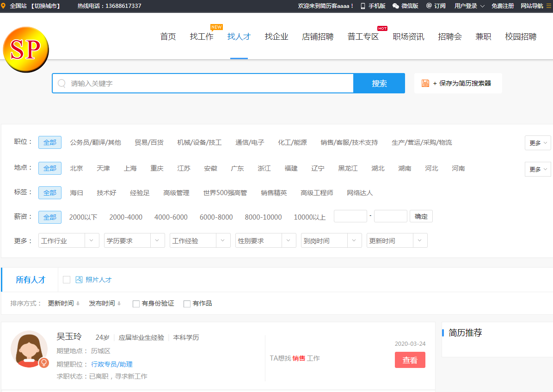Screen dimensions: 553x392
Task: Filter position by 通信/电子
Action: tap(250, 142)
